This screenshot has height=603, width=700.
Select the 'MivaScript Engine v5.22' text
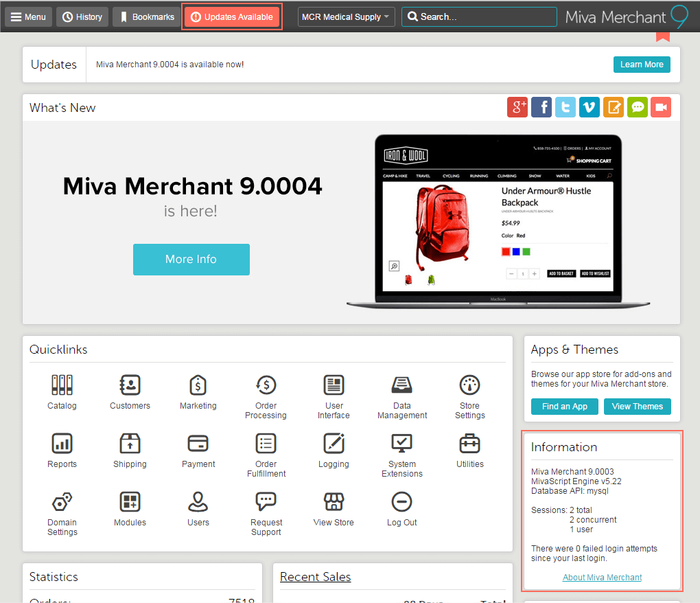[x=576, y=481]
